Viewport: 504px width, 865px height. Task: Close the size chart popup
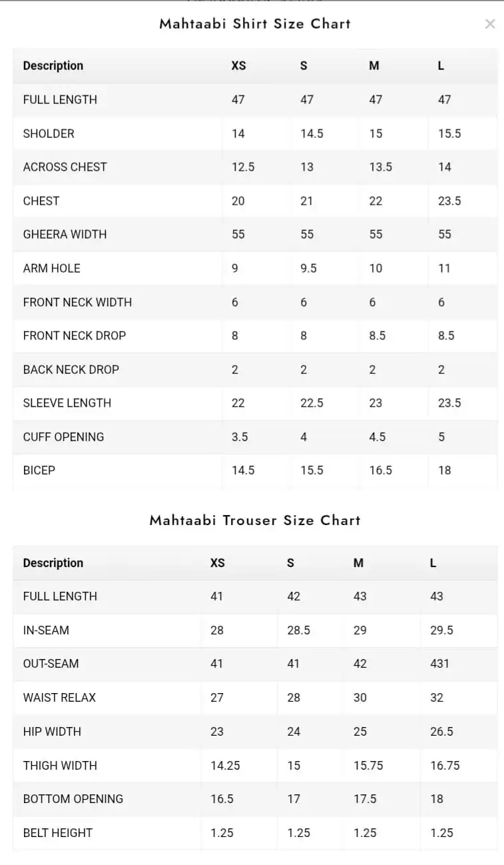point(490,24)
